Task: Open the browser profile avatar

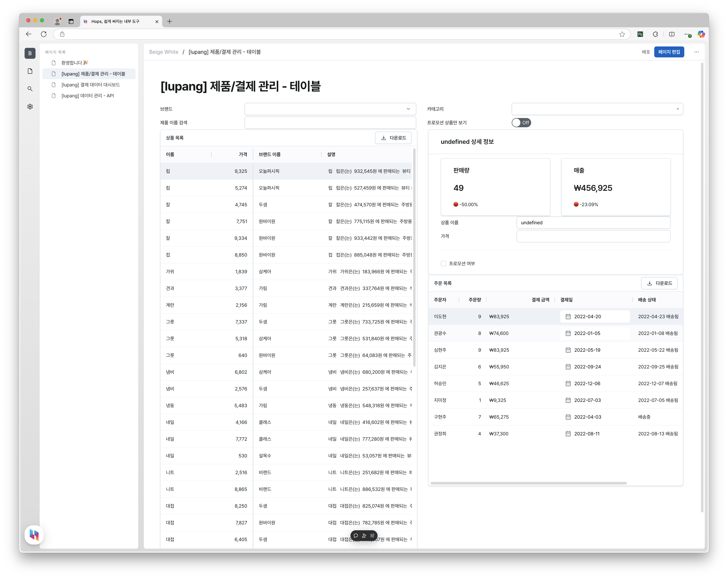Action: 58,21
